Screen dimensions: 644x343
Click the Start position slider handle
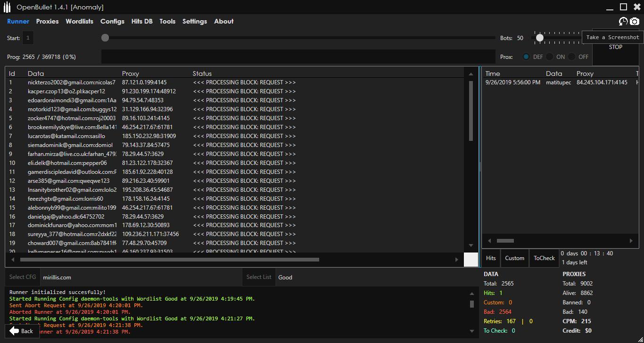click(x=105, y=38)
